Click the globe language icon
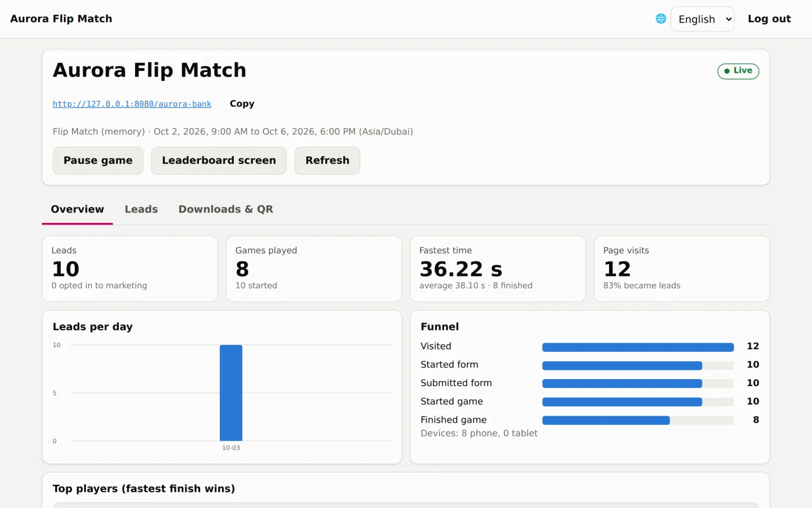The image size is (812, 508). (x=661, y=19)
